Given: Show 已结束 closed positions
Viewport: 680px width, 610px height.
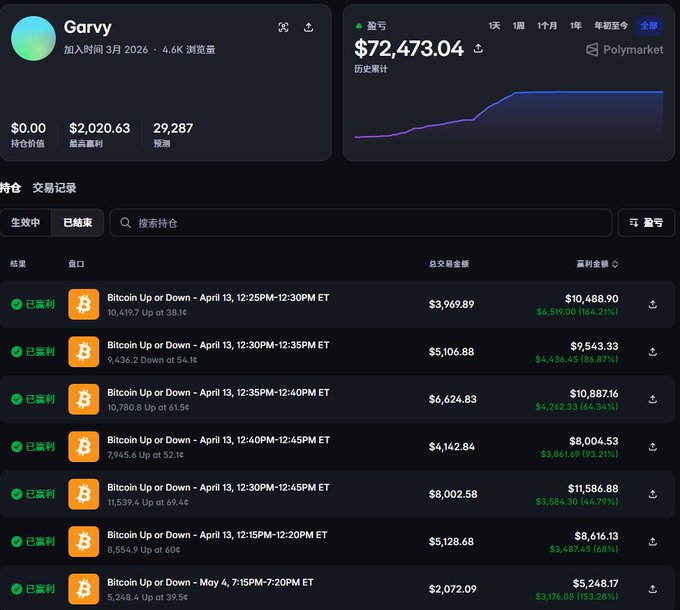Looking at the screenshot, I should point(78,222).
